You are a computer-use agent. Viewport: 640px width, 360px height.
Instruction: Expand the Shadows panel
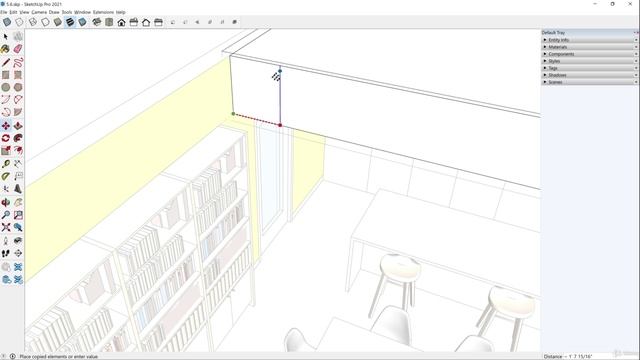click(589, 75)
